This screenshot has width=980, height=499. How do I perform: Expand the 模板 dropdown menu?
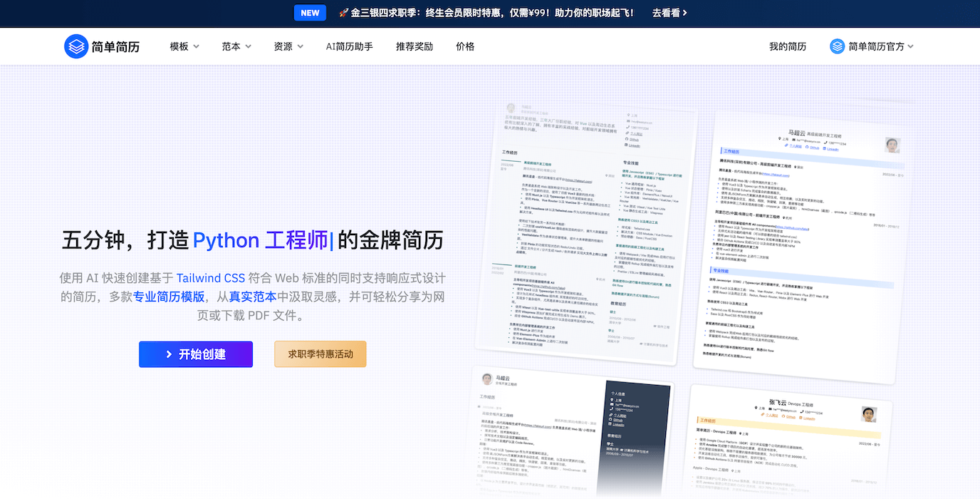coord(184,46)
